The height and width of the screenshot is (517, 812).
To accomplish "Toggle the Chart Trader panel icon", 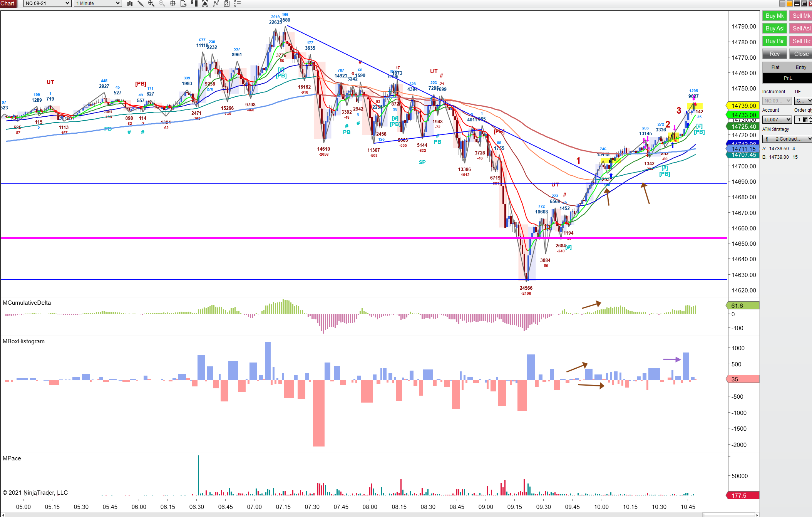I will click(194, 3).
